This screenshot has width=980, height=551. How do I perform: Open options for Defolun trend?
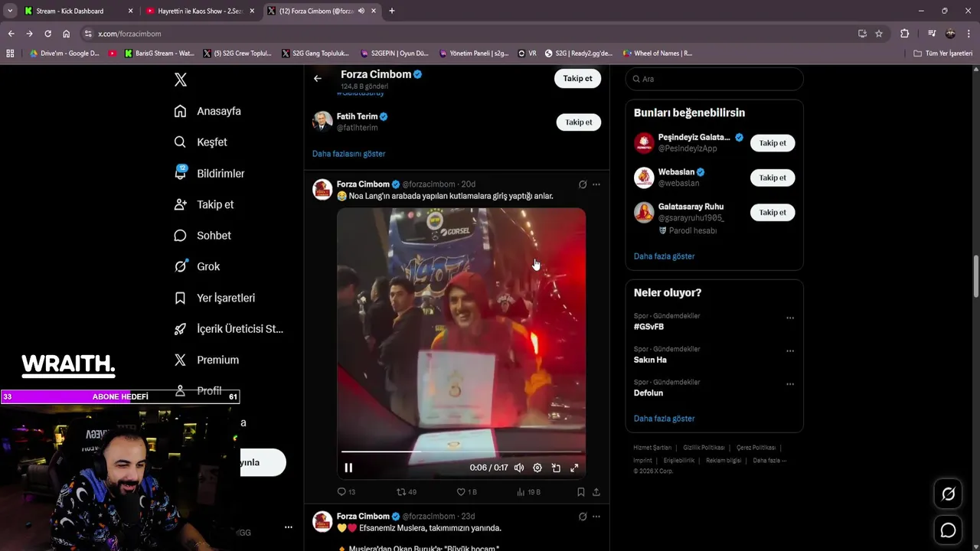[790, 383]
